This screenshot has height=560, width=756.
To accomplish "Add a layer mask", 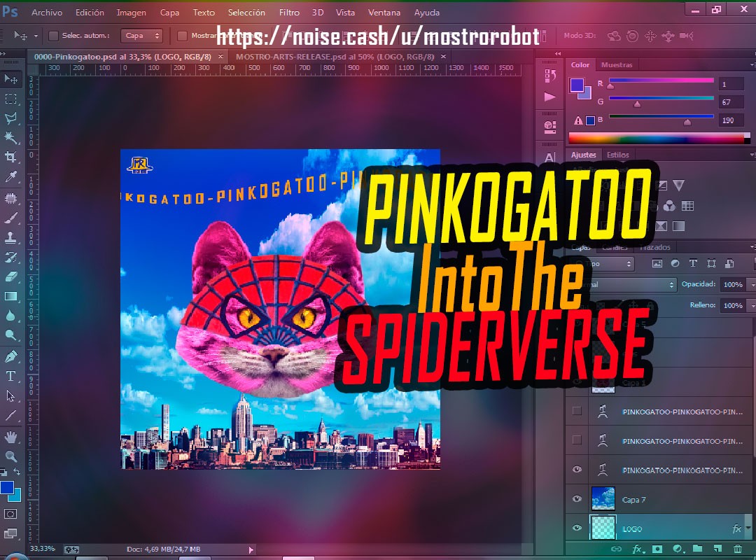I will (x=657, y=549).
